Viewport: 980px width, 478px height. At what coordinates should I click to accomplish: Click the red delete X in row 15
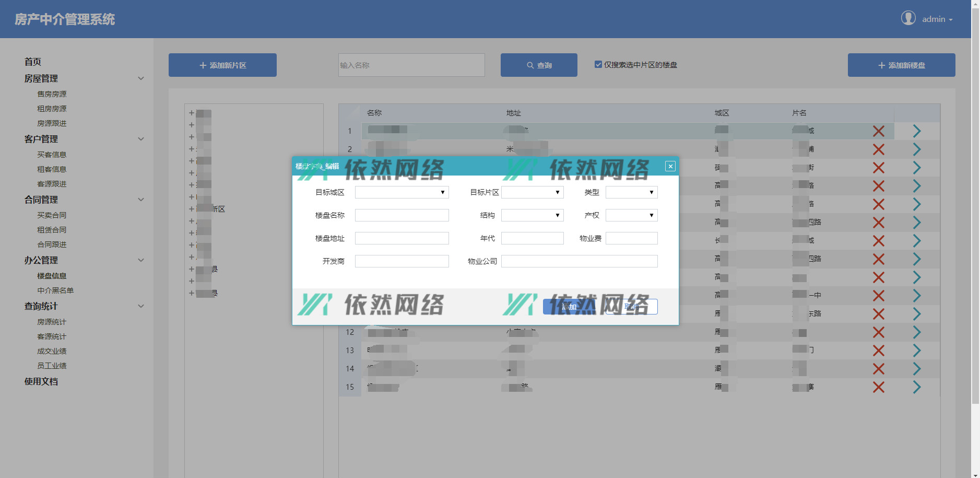878,387
